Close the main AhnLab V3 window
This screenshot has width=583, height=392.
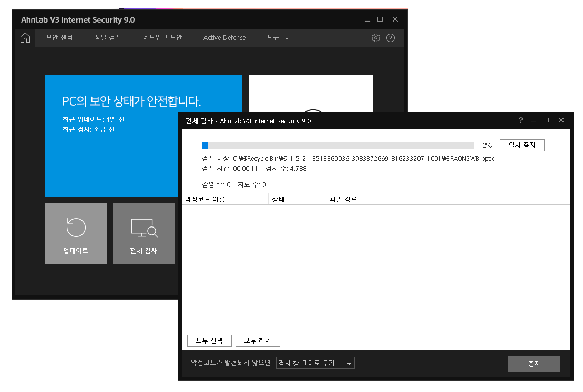pos(395,19)
